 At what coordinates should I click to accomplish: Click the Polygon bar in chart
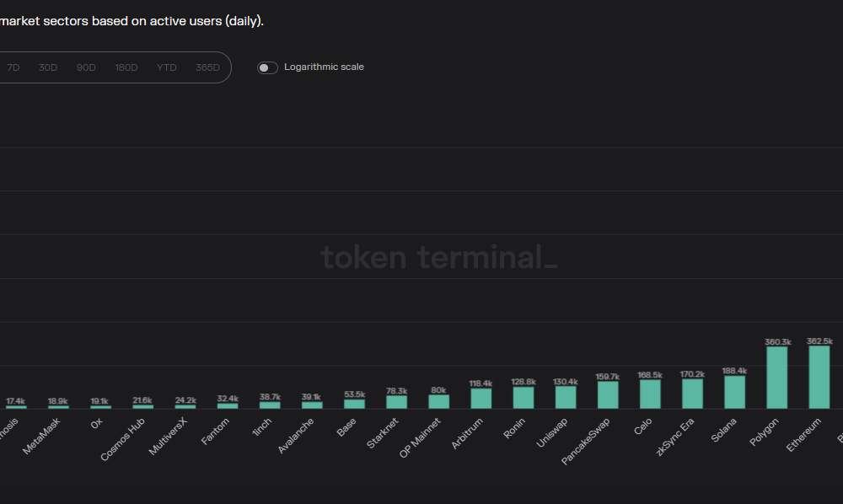(777, 378)
